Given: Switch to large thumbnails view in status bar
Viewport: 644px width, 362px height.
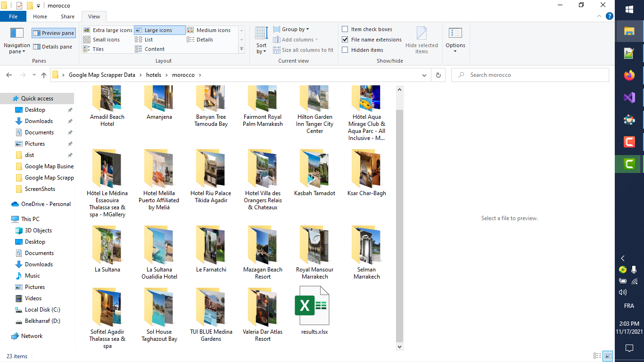Looking at the screenshot, I should pos(608,356).
